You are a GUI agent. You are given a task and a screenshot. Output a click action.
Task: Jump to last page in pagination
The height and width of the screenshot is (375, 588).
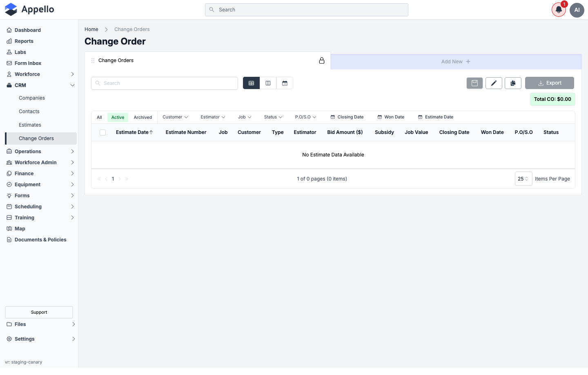click(x=127, y=179)
